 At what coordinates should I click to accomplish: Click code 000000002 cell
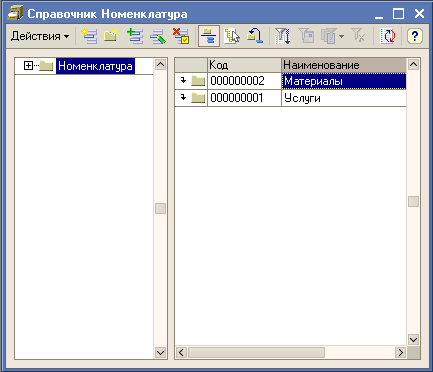244,81
